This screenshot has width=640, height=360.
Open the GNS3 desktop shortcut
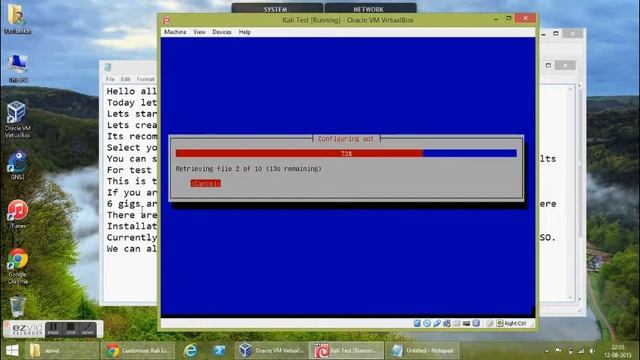17,166
